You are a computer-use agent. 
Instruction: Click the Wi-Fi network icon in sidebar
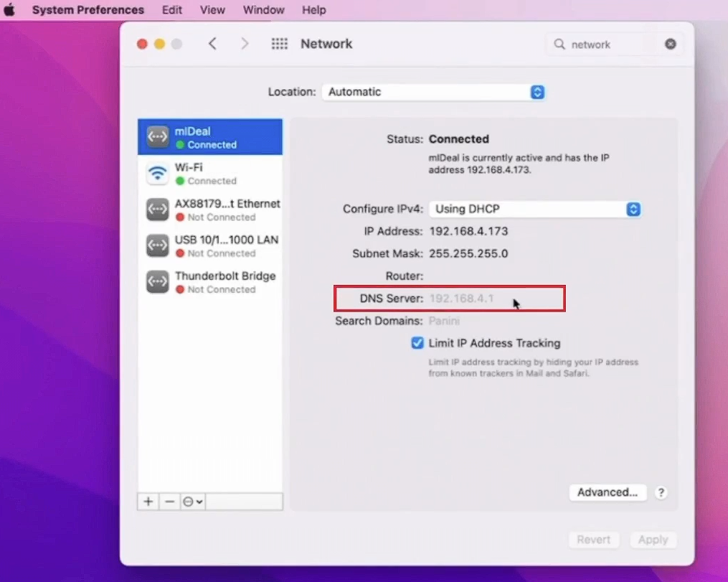(157, 174)
